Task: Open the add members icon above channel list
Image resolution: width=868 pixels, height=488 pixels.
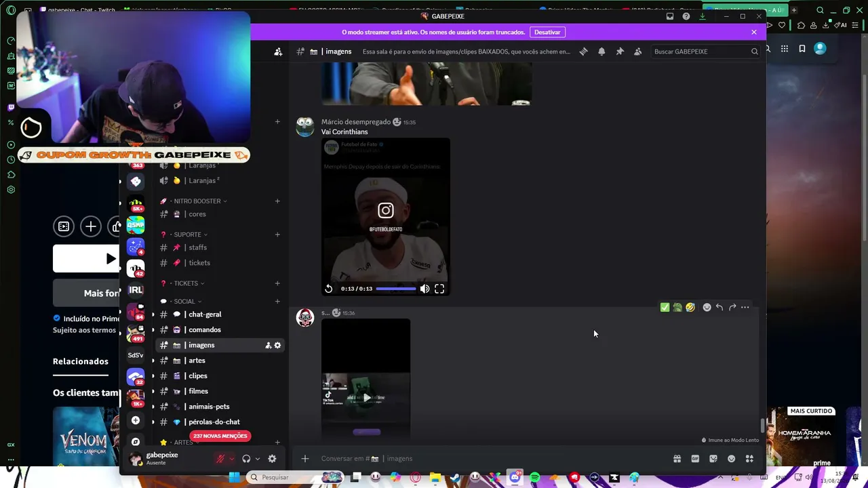Action: click(x=278, y=52)
